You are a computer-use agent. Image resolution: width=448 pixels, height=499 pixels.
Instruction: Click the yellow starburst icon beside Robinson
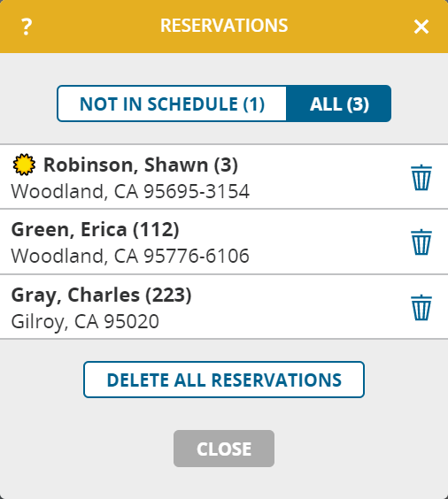coord(24,165)
